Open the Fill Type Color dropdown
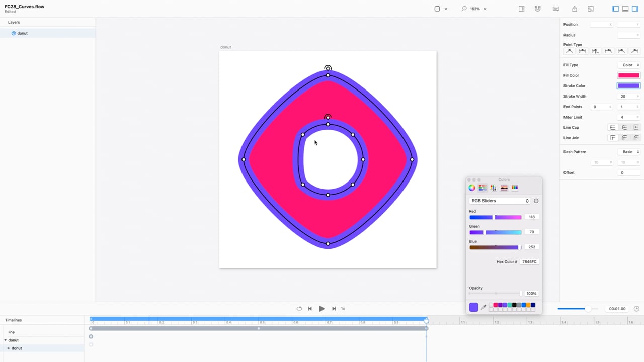The width and height of the screenshot is (644, 362). (x=628, y=65)
